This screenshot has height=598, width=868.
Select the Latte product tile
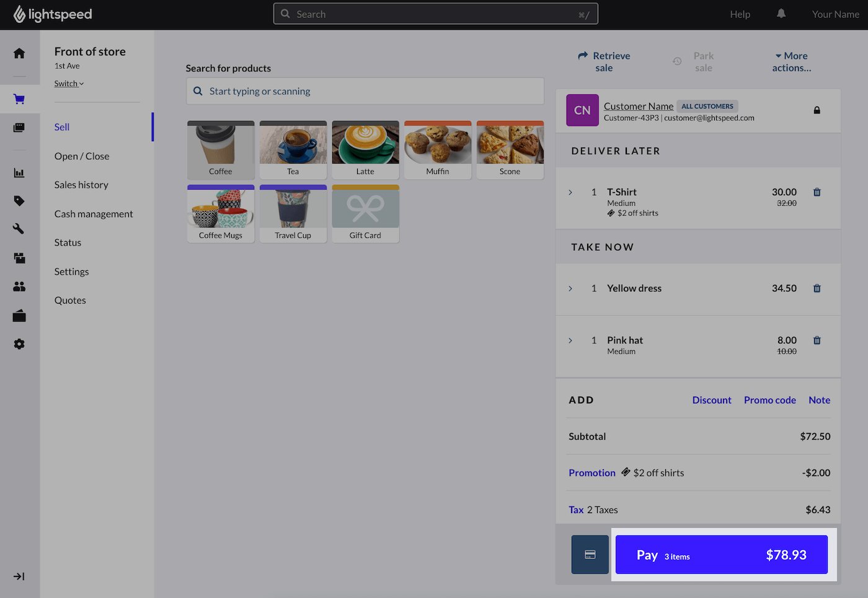[x=365, y=150]
